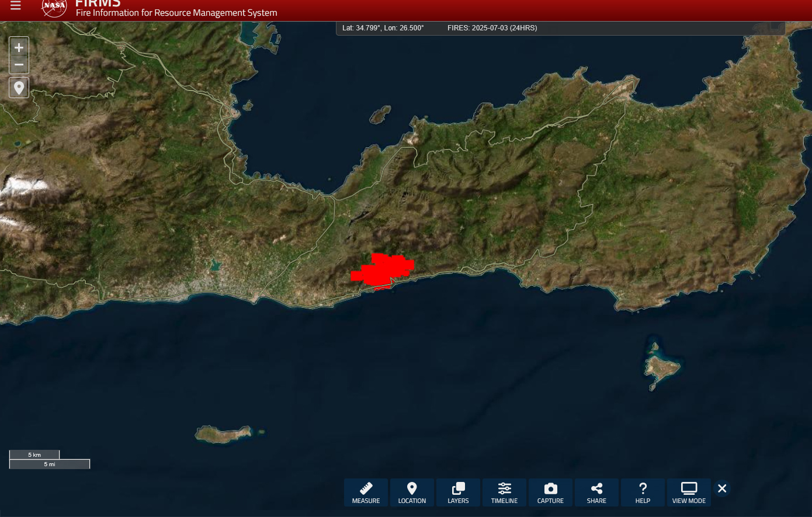
Task: Click the FIRES date label 2025-07-03
Action: (x=492, y=28)
